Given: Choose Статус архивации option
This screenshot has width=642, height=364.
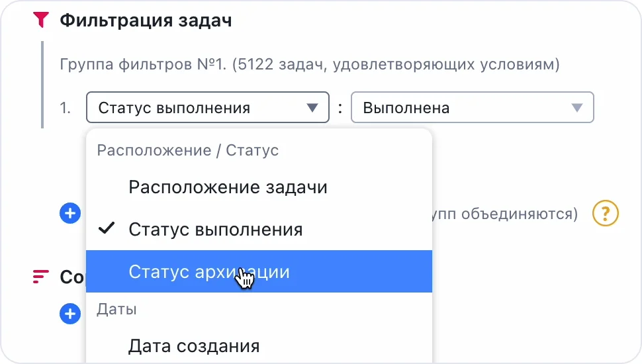Looking at the screenshot, I should coord(208,271).
